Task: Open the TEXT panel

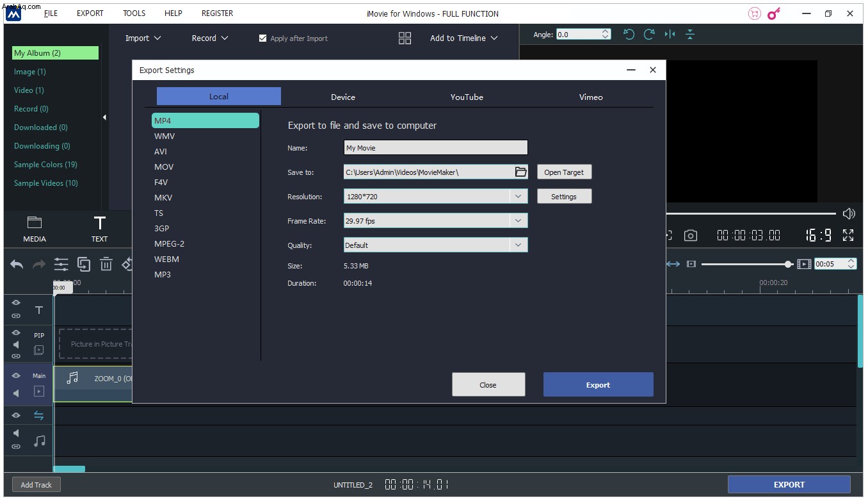Action: pos(99,229)
